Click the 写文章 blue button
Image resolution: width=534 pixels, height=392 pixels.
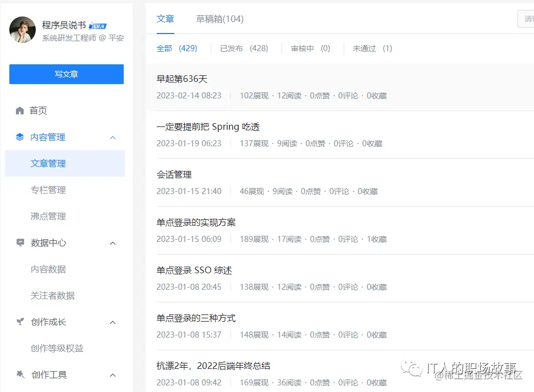click(x=66, y=74)
